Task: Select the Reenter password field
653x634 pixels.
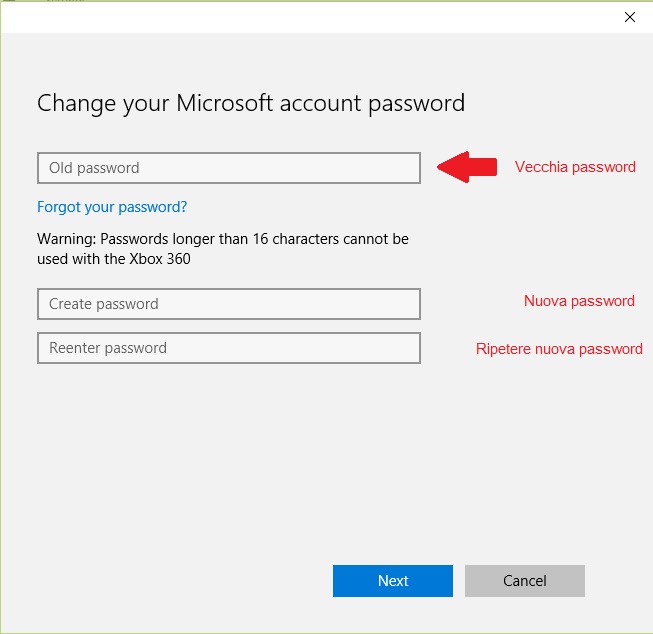Action: 229,348
